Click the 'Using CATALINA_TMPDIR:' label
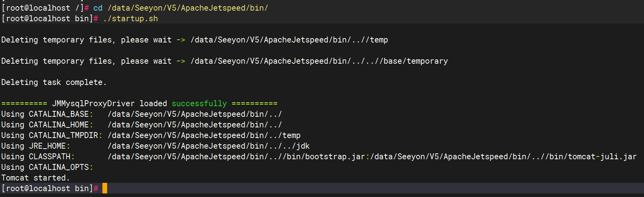This screenshot has width=644, height=197. coord(52,135)
